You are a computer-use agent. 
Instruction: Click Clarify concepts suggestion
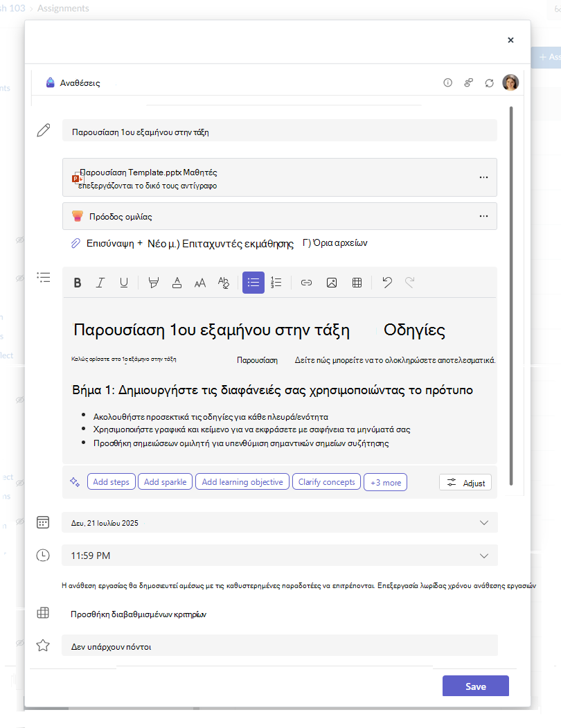tap(326, 482)
